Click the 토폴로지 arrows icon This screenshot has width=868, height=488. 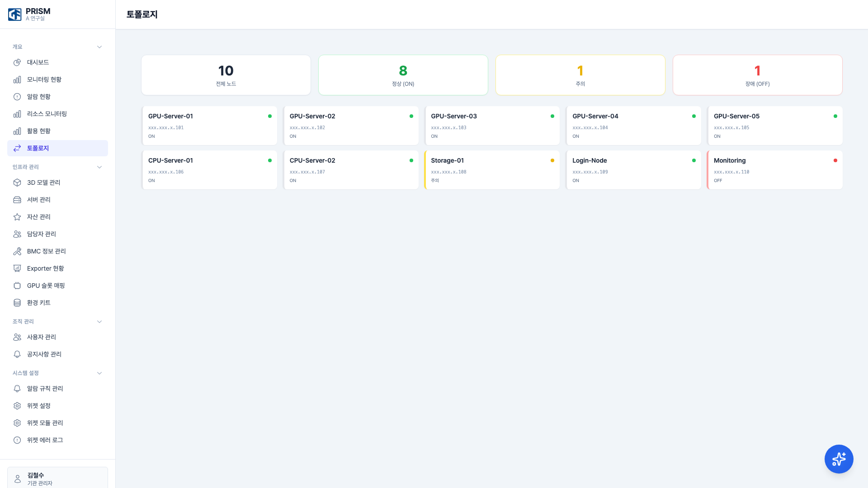point(17,148)
